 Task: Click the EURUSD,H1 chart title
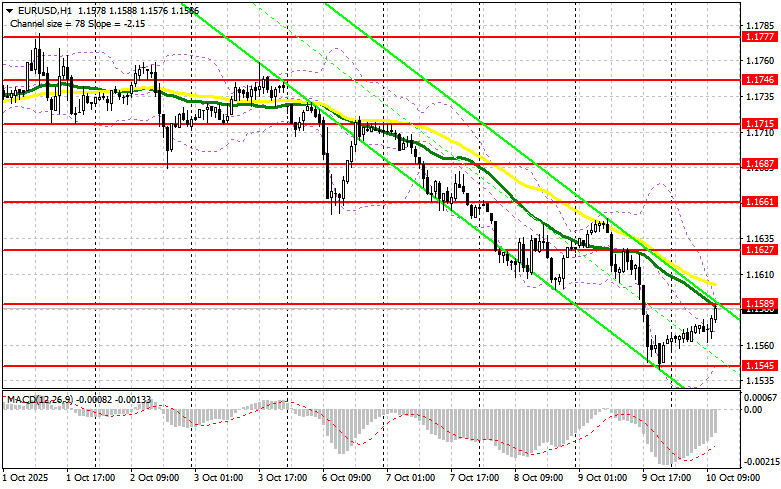38,8
